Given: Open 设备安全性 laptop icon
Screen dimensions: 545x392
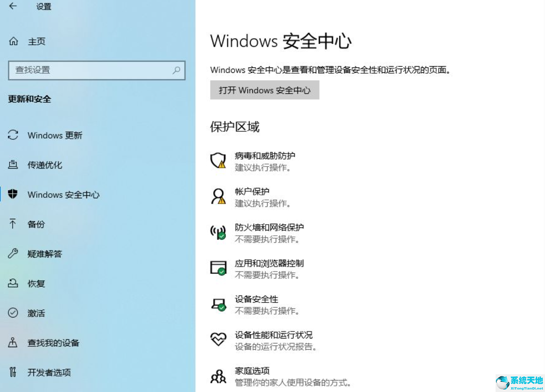Looking at the screenshot, I should 218,304.
